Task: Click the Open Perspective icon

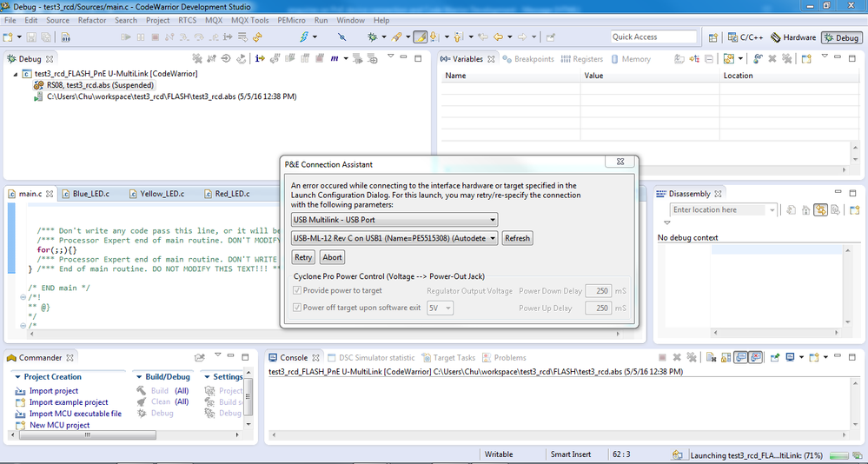Action: tap(713, 37)
